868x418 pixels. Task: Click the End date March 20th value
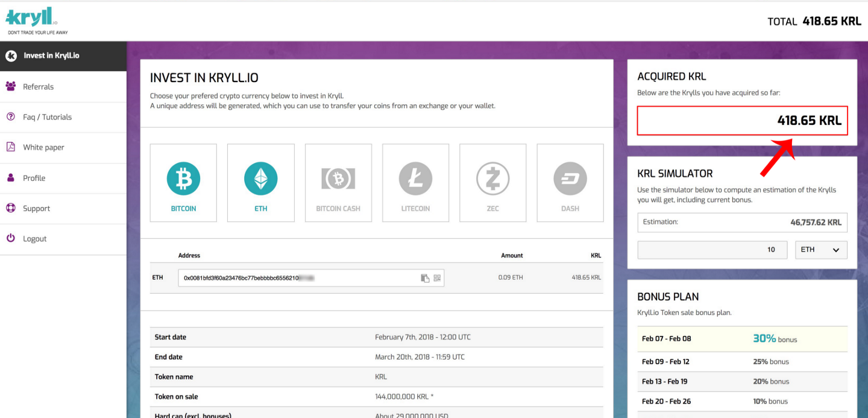(x=420, y=357)
